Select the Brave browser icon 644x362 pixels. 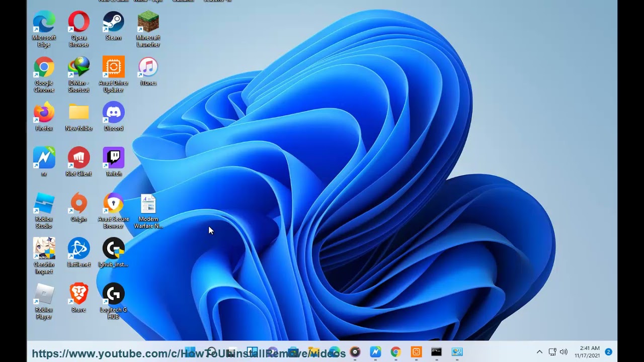[78, 298]
